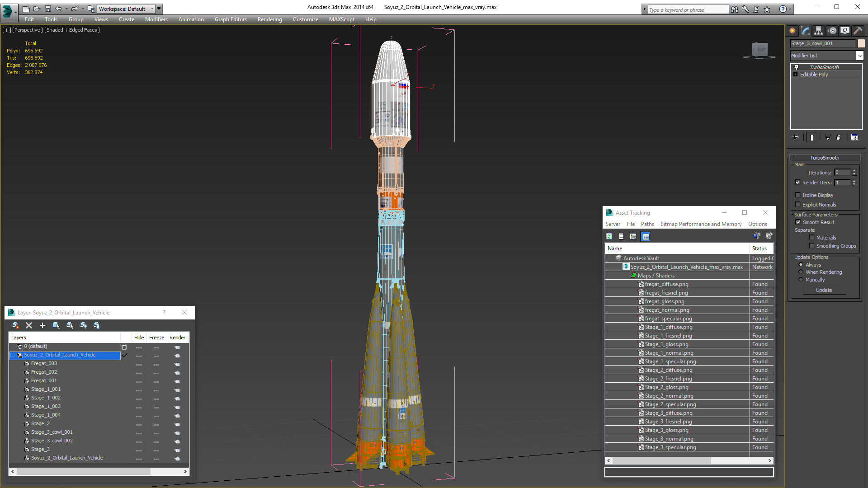This screenshot has height=488, width=868.
Task: Click the object color swatch beside name
Action: (x=861, y=43)
